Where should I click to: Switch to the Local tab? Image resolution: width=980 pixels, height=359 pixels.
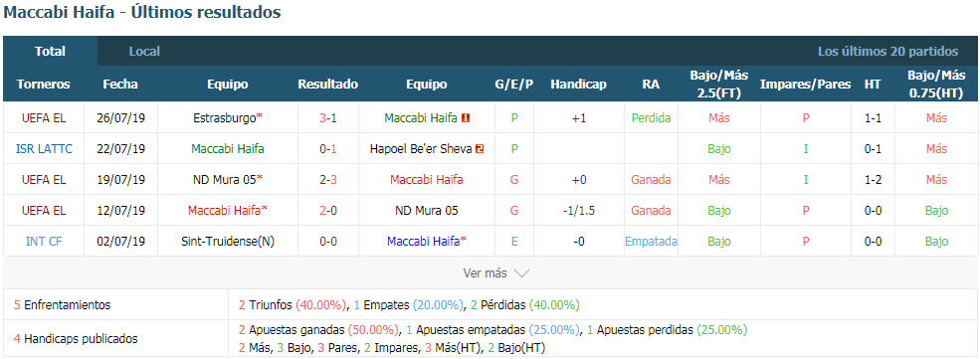(144, 51)
